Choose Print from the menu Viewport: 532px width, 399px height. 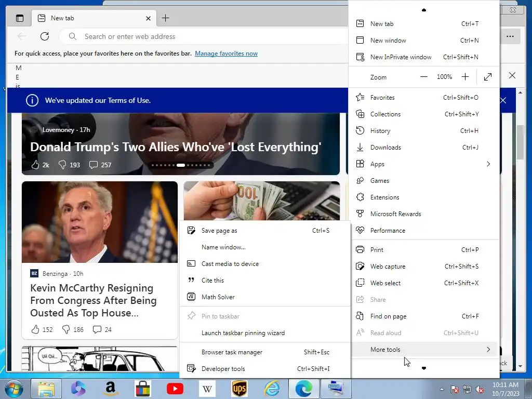(x=424, y=250)
